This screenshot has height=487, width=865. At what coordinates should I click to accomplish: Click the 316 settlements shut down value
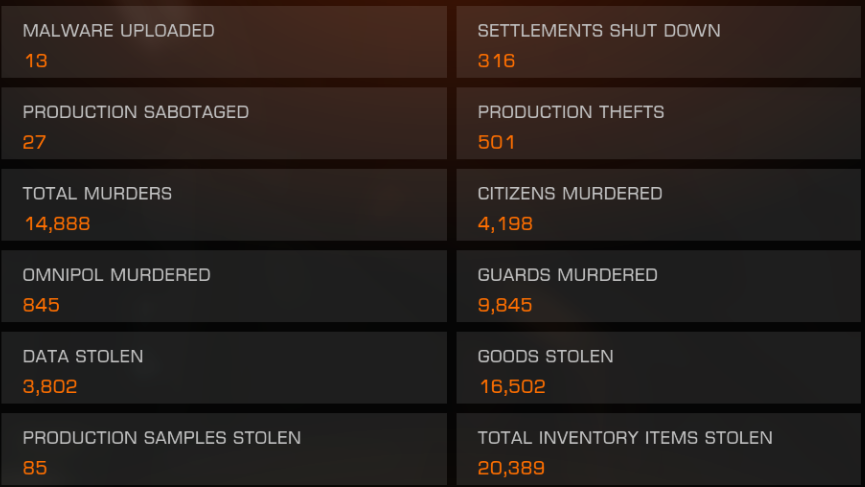[x=496, y=61]
